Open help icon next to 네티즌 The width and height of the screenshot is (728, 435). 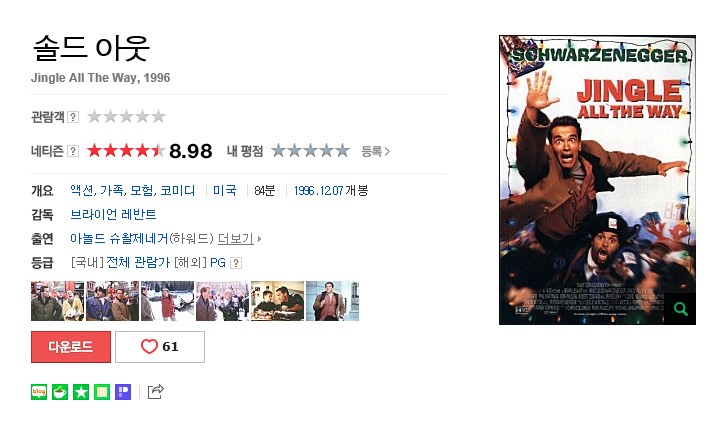pos(73,151)
